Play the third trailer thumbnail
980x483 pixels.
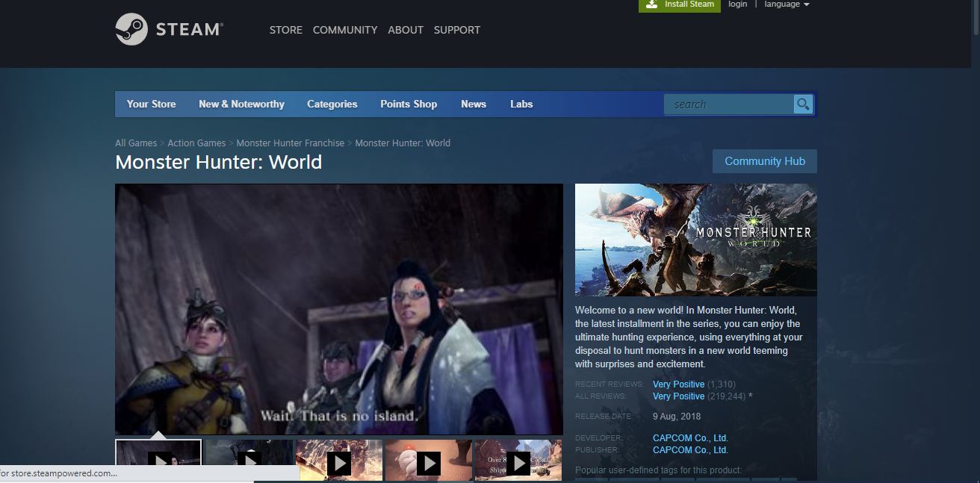coord(339,461)
